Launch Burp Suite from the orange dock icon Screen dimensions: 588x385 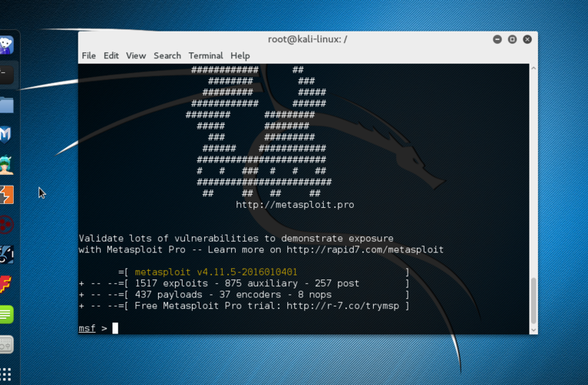pyautogui.click(x=6, y=195)
